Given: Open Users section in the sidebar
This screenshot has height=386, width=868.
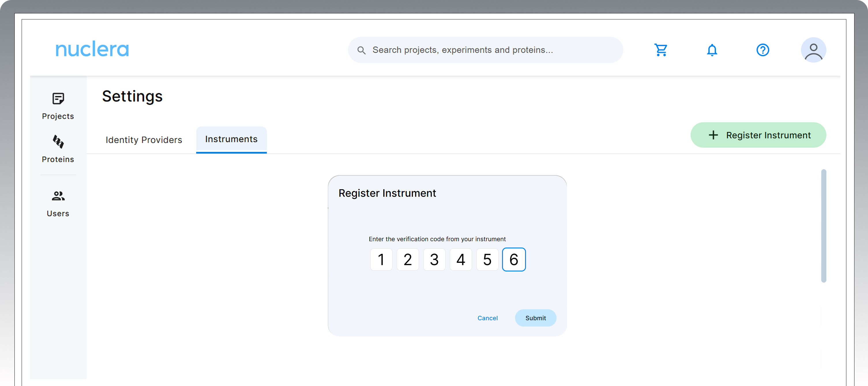Looking at the screenshot, I should (58, 204).
